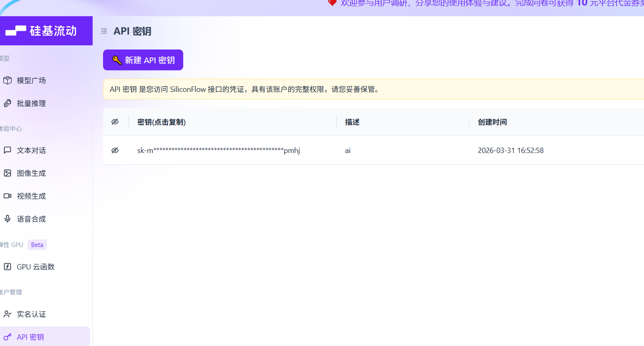Click the heart icon in the top banner
The height and width of the screenshot is (346, 644).
click(332, 2)
